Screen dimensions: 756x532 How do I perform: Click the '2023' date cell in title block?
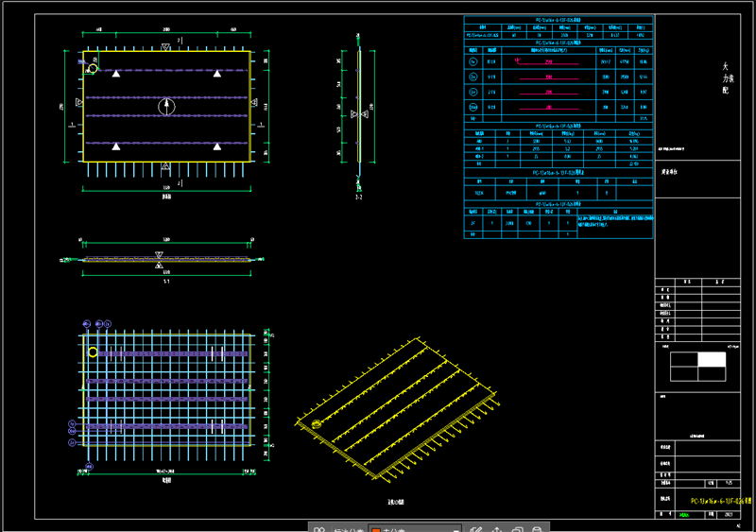729,515
